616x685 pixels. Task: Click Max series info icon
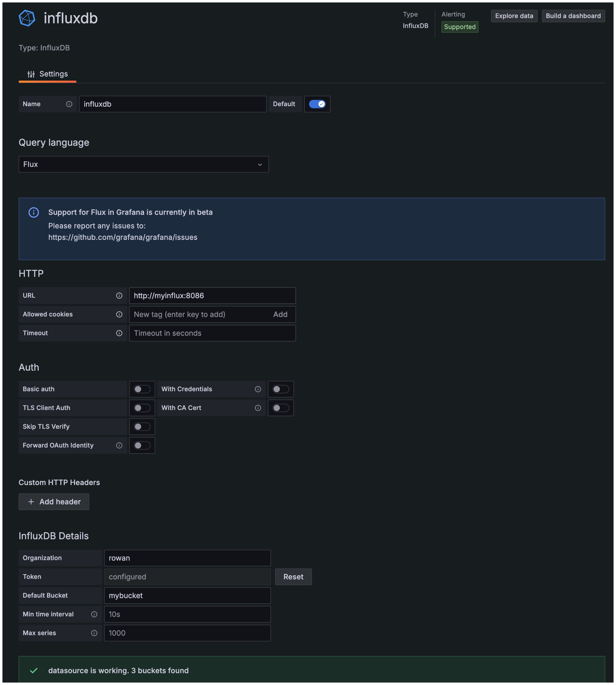94,633
